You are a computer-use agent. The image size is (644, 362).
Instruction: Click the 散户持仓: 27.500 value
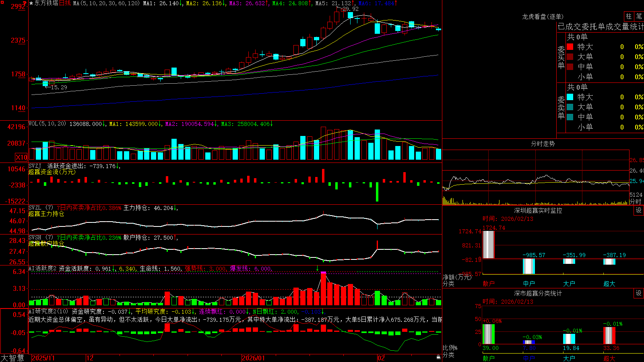tap(148, 238)
